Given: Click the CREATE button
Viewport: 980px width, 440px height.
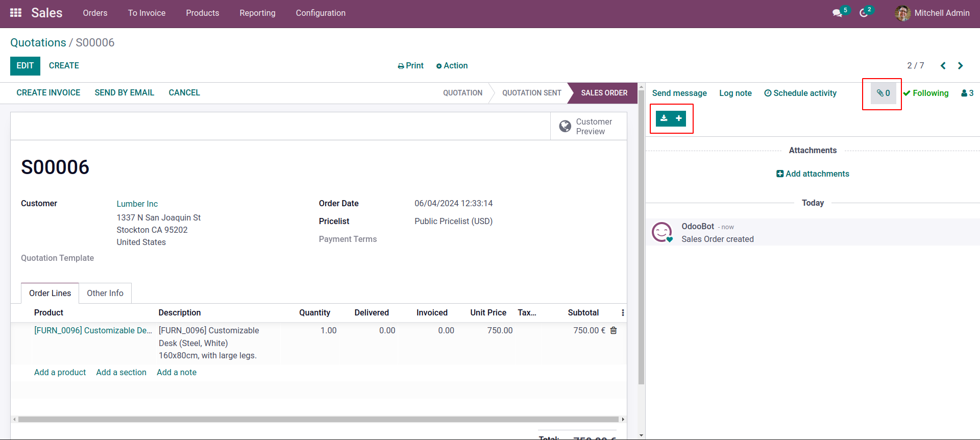Looking at the screenshot, I should pyautogui.click(x=64, y=66).
